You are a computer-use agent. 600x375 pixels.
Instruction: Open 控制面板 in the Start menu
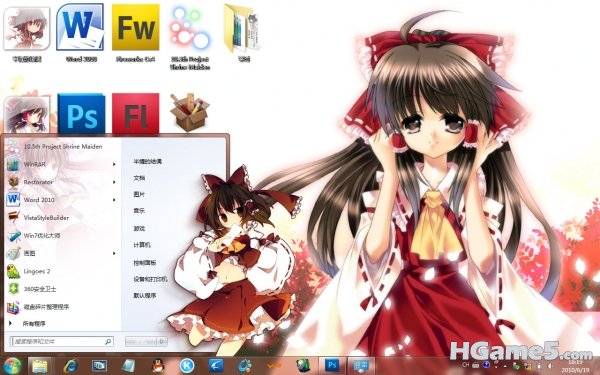145,263
